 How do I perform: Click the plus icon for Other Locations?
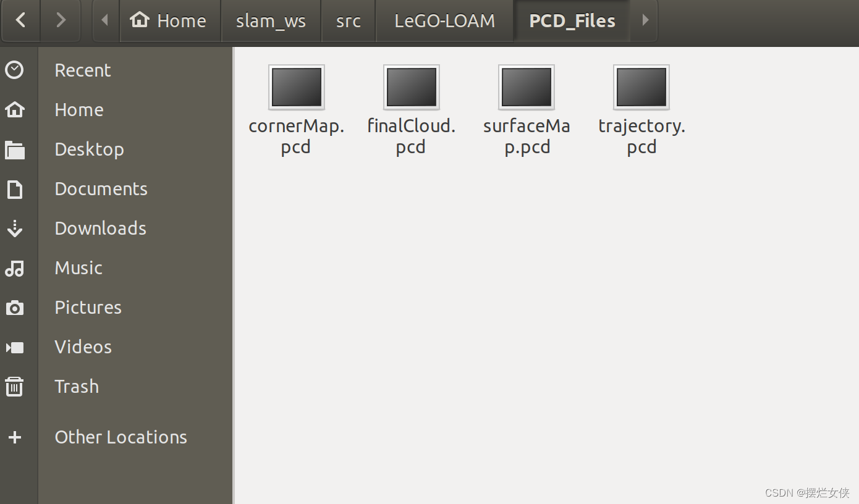point(14,437)
